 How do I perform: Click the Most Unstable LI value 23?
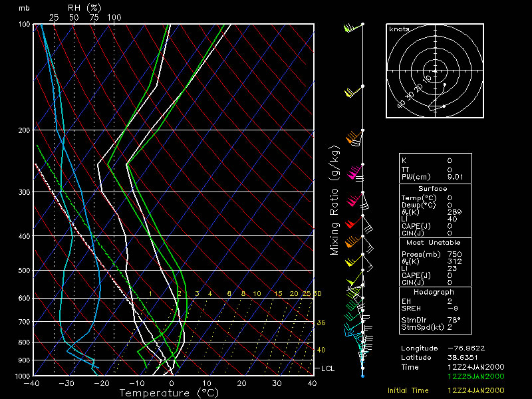452,269
